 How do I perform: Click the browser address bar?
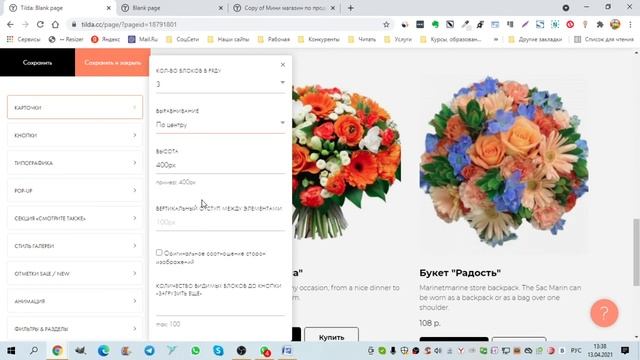point(228,24)
